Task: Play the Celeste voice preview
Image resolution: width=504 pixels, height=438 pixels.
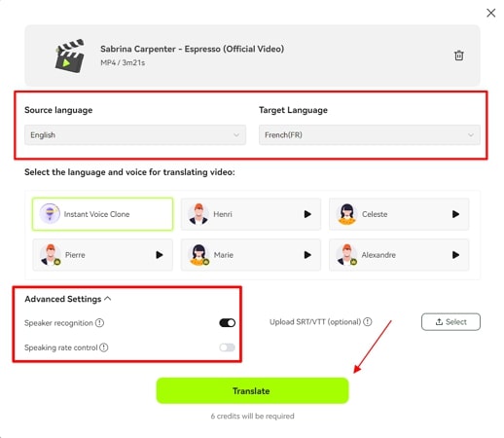Action: pos(455,214)
